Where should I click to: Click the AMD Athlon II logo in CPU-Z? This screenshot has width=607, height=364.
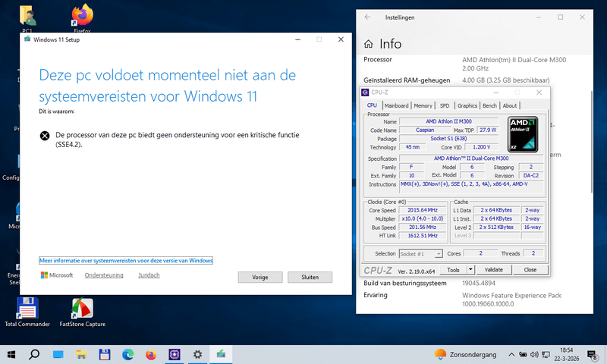point(523,133)
